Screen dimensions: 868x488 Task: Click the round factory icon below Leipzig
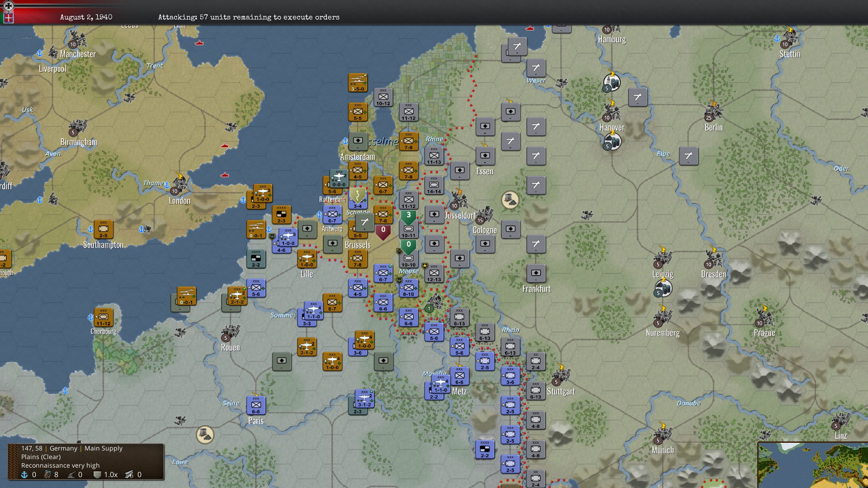[x=663, y=288]
